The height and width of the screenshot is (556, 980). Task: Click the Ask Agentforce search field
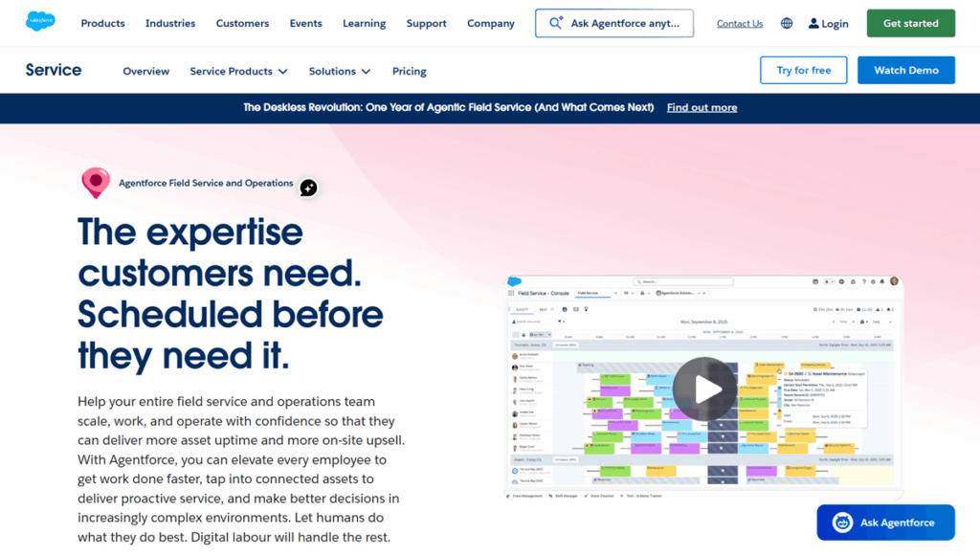coord(613,23)
